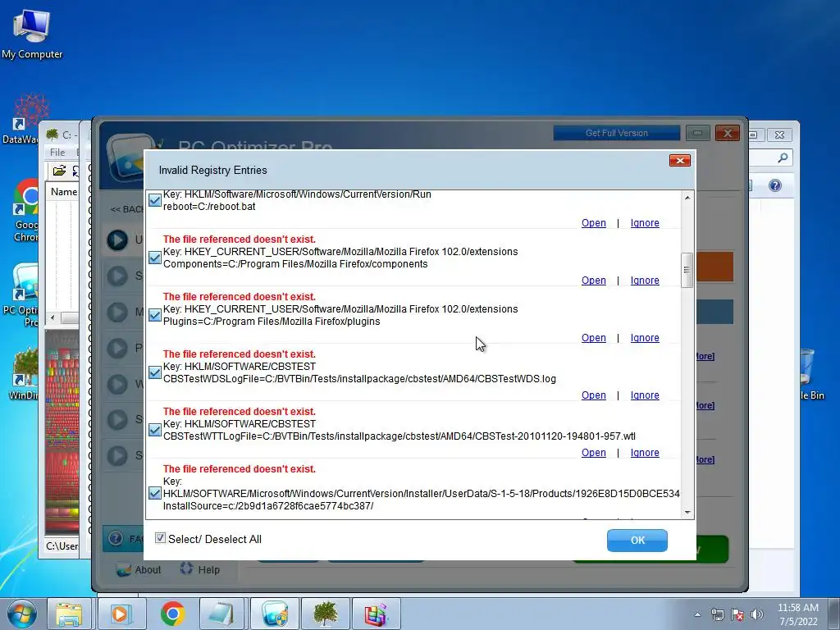Click the open folder icon in WinDirStat toolbar

pyautogui.click(x=59, y=171)
